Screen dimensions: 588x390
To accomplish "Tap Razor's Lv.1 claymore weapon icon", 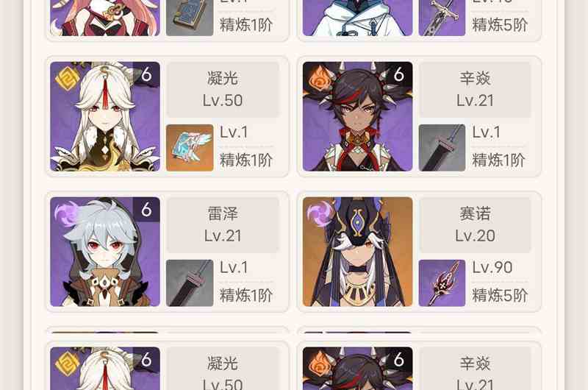I will coord(190,283).
